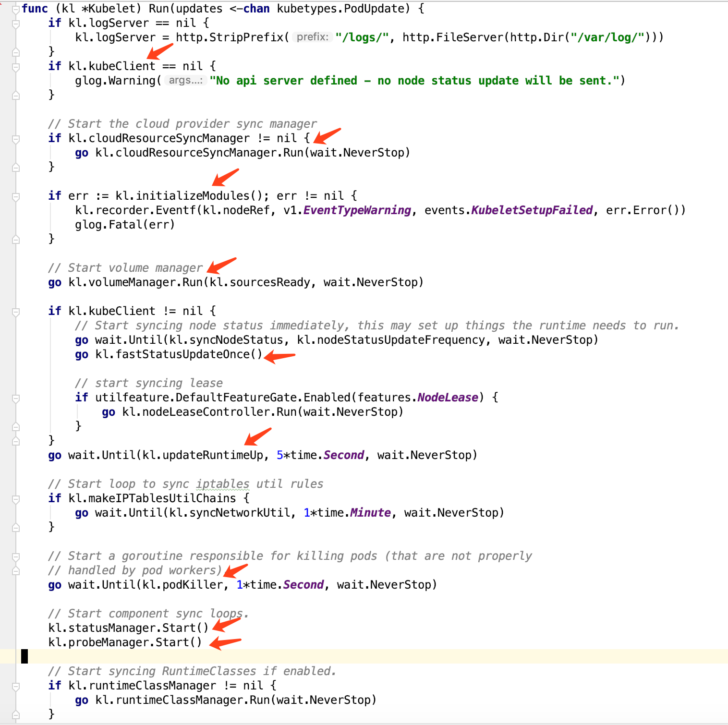Click the 'args...:' parameter hint

pos(186,80)
